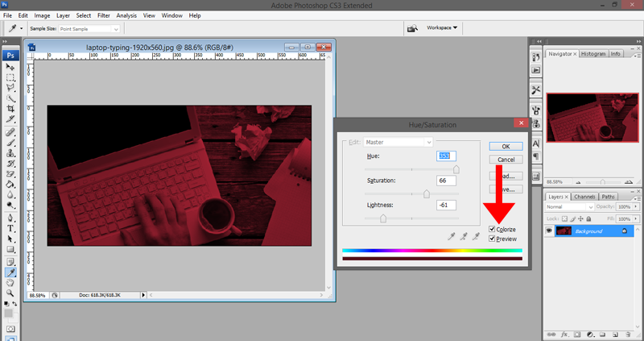Open the status bar Doc info arrow
The image size is (644, 341).
[143, 295]
